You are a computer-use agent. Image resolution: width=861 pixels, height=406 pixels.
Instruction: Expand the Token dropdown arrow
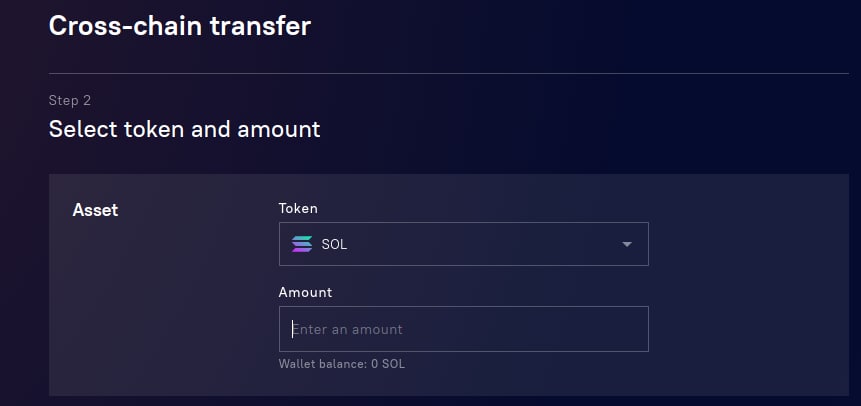[627, 244]
